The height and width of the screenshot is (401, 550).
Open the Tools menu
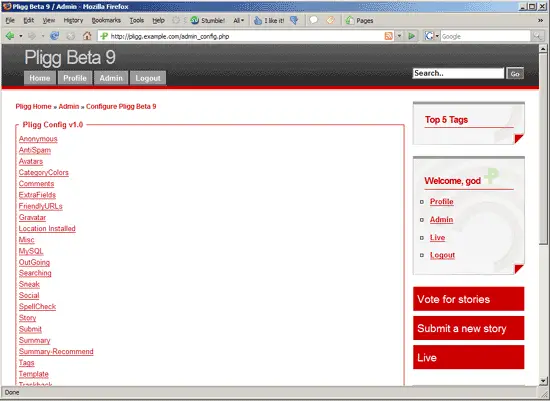[x=137, y=20]
